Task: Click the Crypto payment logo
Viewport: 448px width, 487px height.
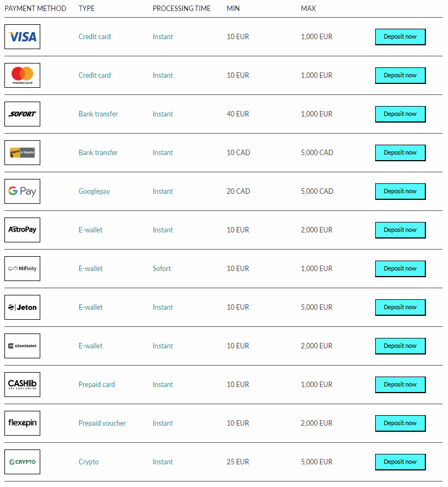Action: (22, 462)
